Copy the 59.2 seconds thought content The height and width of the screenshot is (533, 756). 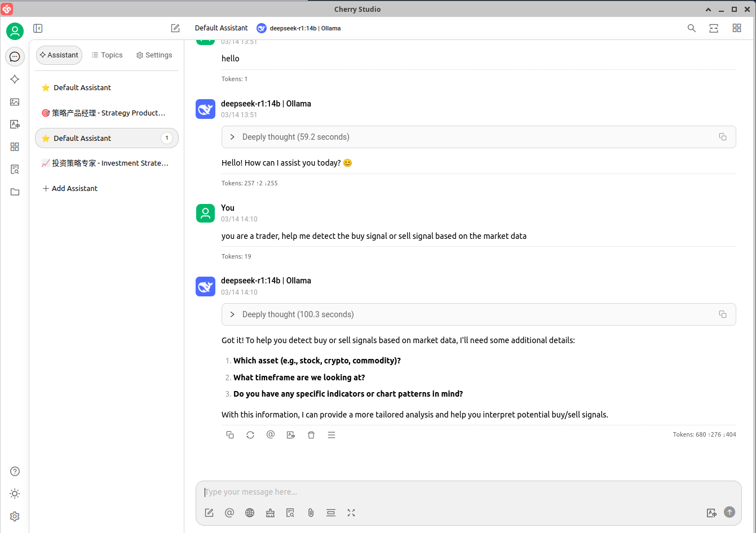click(723, 137)
